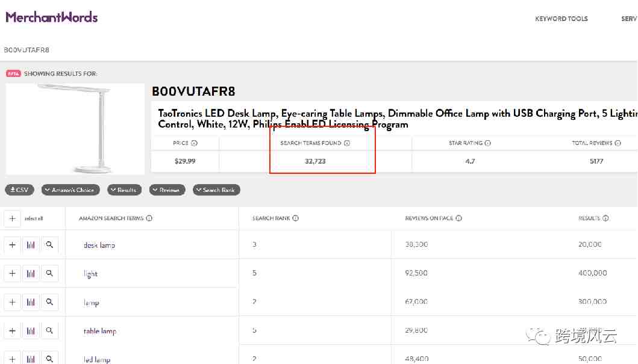Open chart icon for table lamp
Screen dimensions: 638x364
[x=31, y=331]
